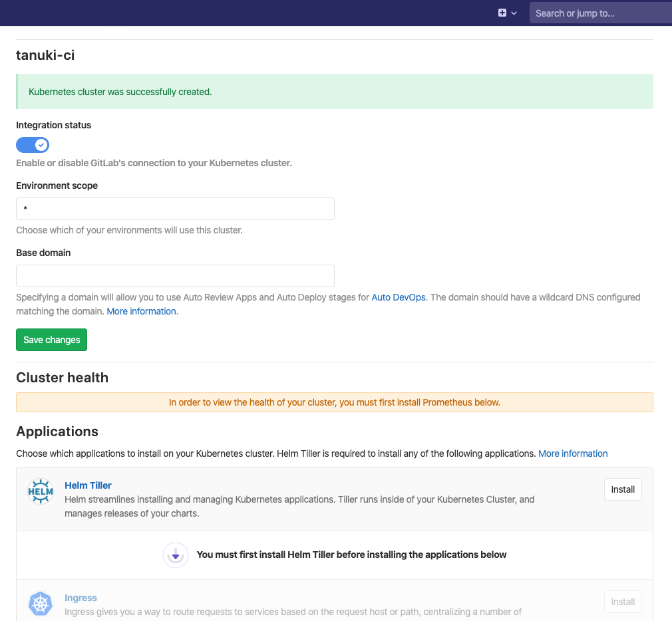Click the Helm logo icon
672x621 pixels.
41,492
